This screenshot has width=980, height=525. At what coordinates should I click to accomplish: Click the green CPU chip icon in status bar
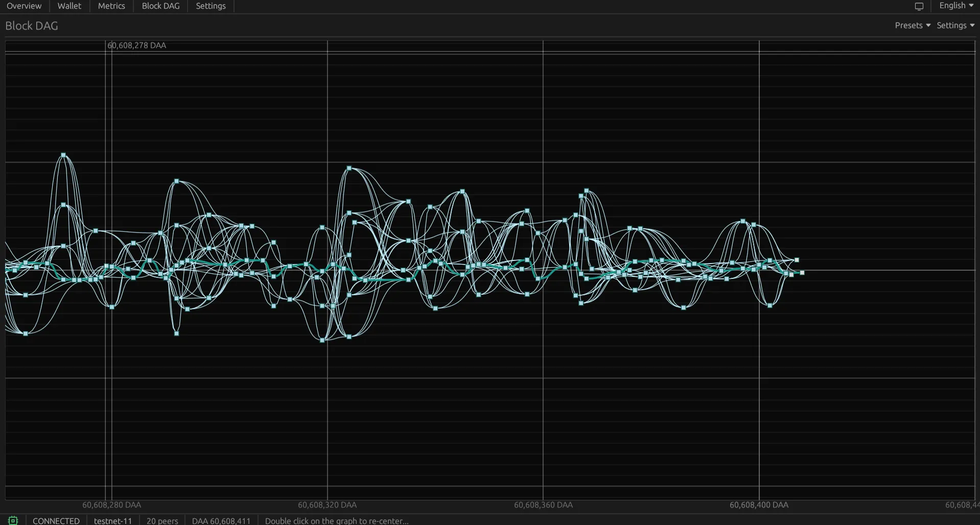pyautogui.click(x=13, y=520)
